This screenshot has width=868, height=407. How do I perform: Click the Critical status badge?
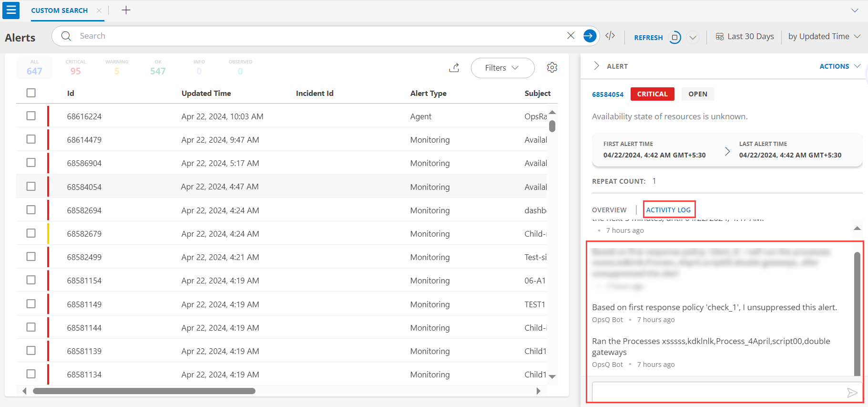(653, 94)
